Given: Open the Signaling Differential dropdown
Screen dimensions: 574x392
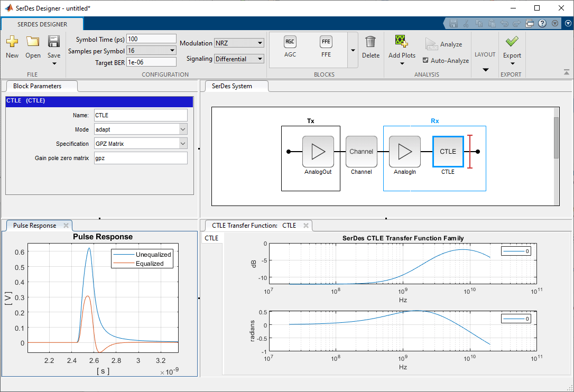Looking at the screenshot, I should [239, 59].
